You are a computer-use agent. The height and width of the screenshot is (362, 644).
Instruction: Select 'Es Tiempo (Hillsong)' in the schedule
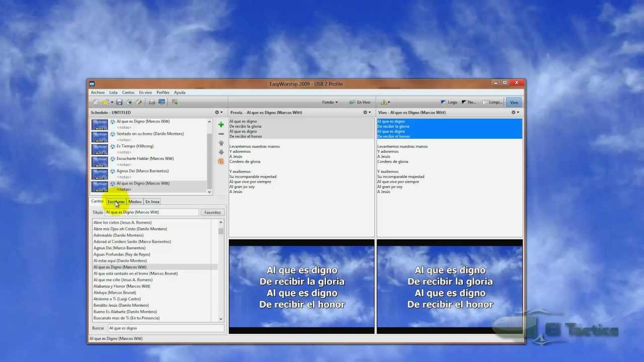135,146
